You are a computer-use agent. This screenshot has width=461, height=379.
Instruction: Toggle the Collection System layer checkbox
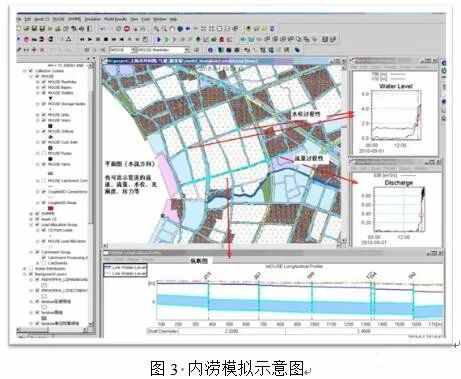point(31,71)
